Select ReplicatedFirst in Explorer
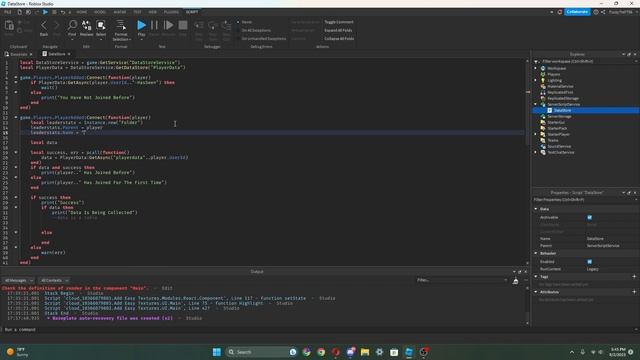 pyautogui.click(x=560, y=92)
